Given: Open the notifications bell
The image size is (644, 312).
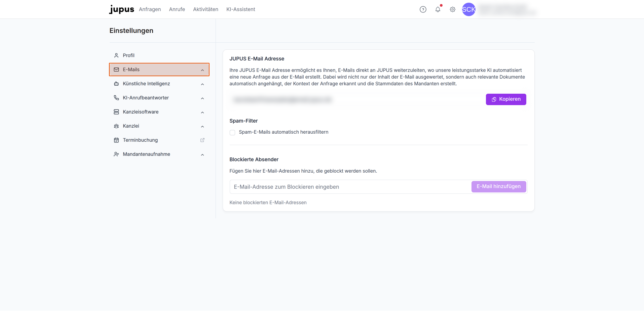Looking at the screenshot, I should tap(438, 9).
